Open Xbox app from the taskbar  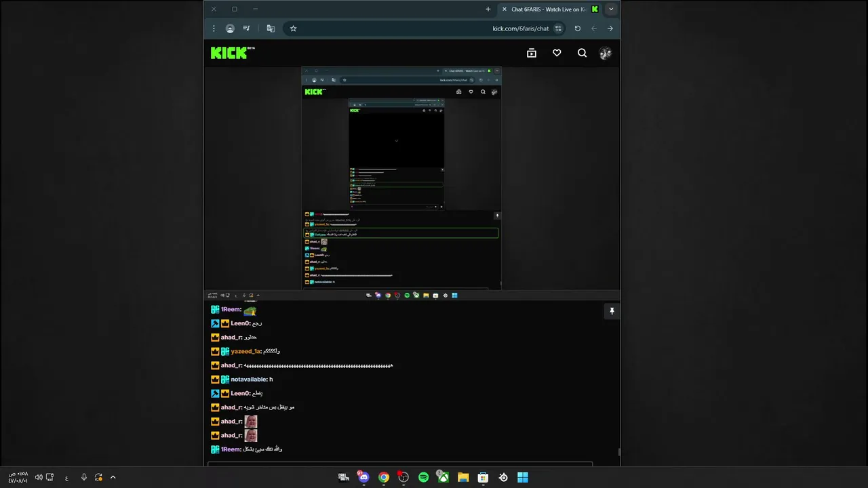pyautogui.click(x=443, y=477)
